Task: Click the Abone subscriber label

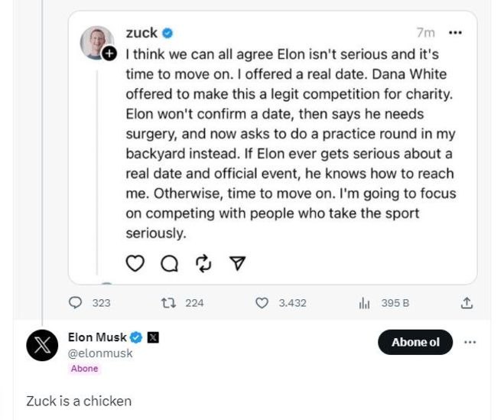Action: click(84, 369)
